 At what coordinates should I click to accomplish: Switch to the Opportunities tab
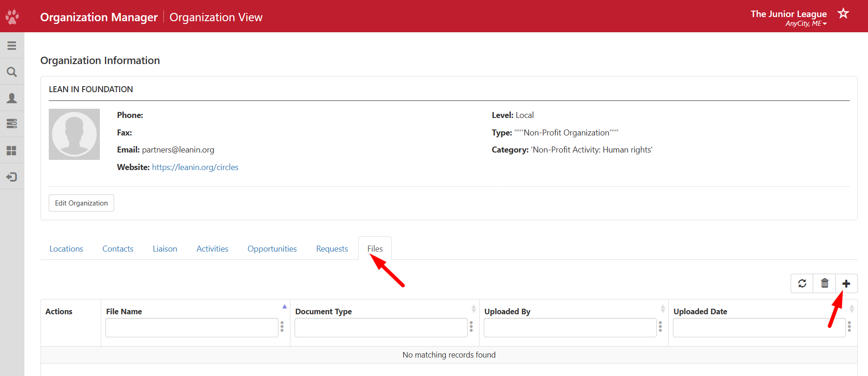tap(272, 249)
